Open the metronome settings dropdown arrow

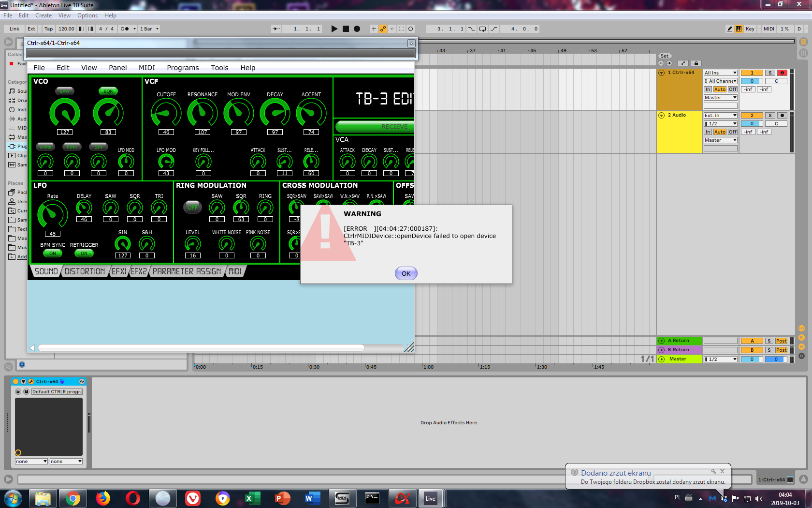click(x=134, y=29)
